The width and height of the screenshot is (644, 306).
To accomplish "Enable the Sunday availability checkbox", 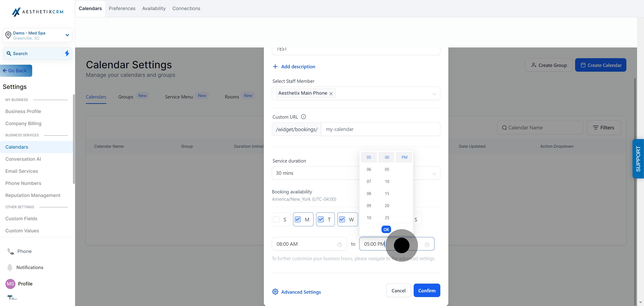I will click(x=277, y=219).
